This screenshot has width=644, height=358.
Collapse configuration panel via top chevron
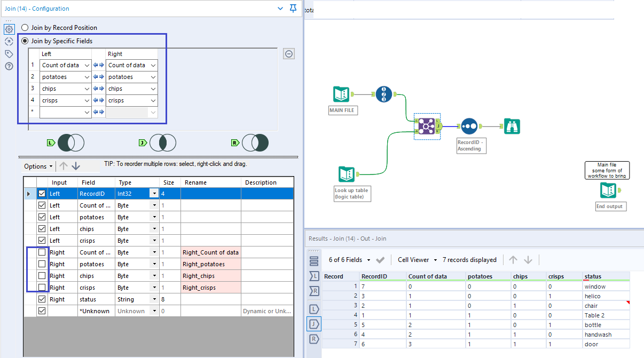point(281,8)
